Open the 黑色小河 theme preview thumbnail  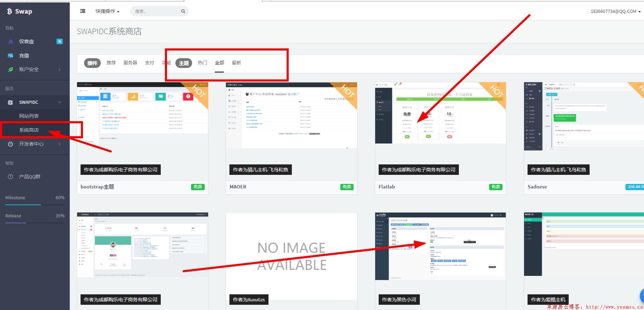[x=440, y=246]
